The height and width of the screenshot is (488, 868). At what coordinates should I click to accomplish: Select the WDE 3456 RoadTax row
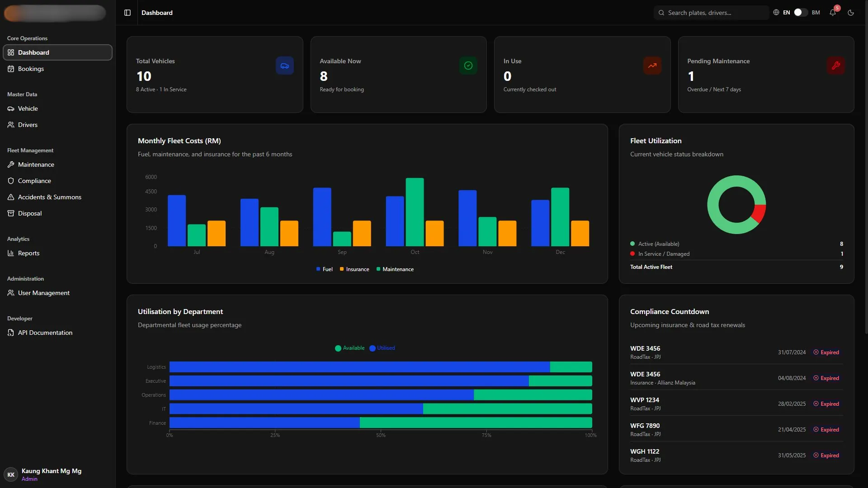[736, 352]
